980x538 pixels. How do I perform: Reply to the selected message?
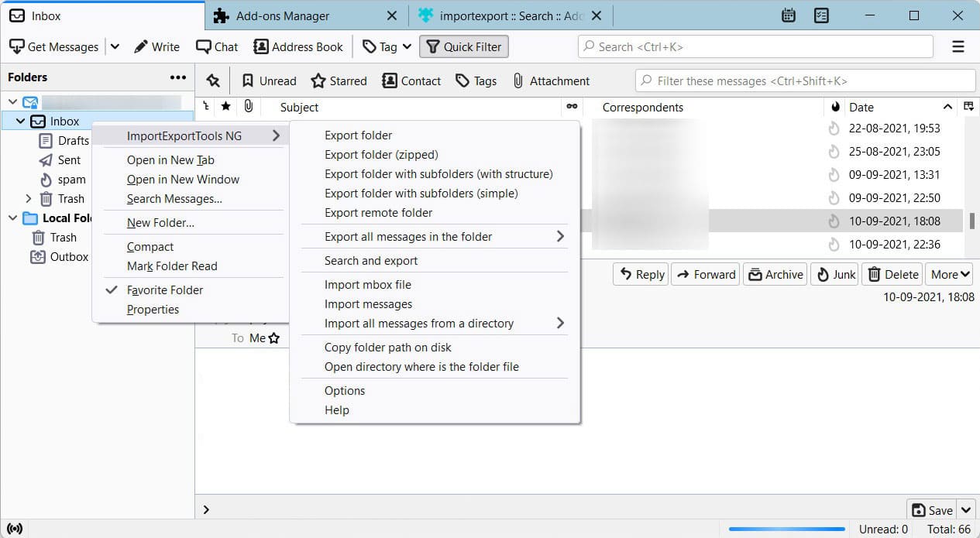640,274
